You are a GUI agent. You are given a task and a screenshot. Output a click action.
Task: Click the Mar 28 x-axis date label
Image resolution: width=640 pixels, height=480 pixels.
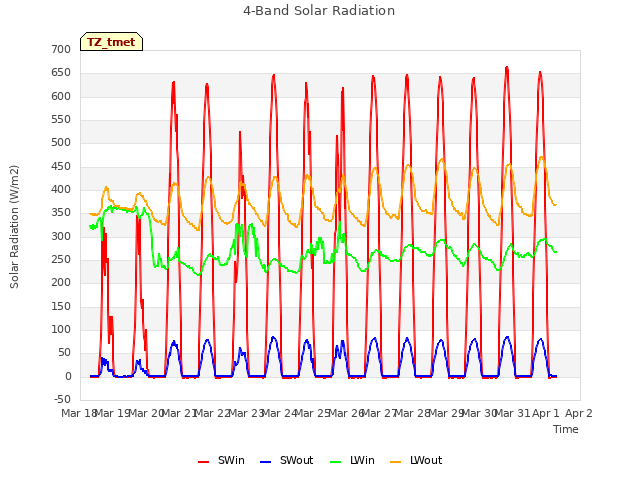(x=413, y=413)
